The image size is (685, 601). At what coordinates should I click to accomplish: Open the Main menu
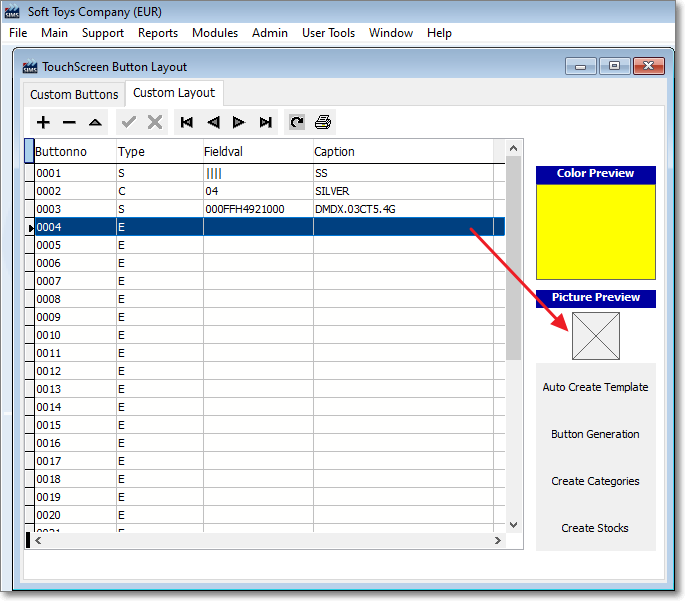[55, 33]
